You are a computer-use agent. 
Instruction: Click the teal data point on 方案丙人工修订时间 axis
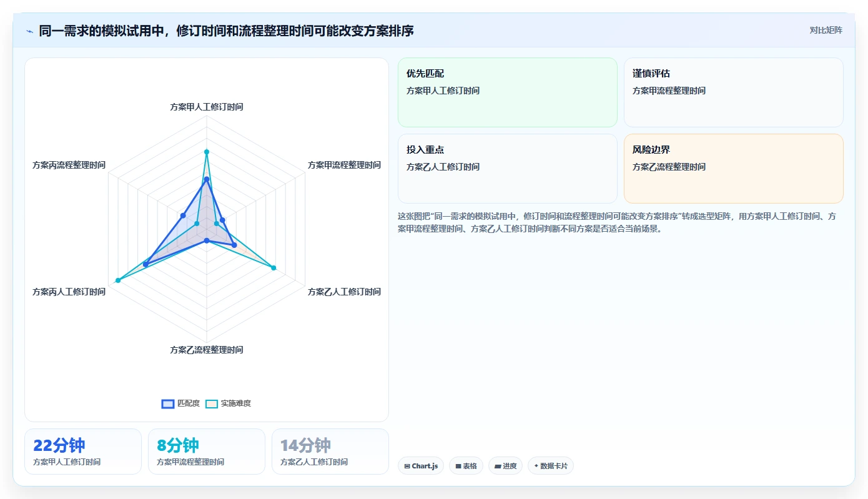coord(117,280)
